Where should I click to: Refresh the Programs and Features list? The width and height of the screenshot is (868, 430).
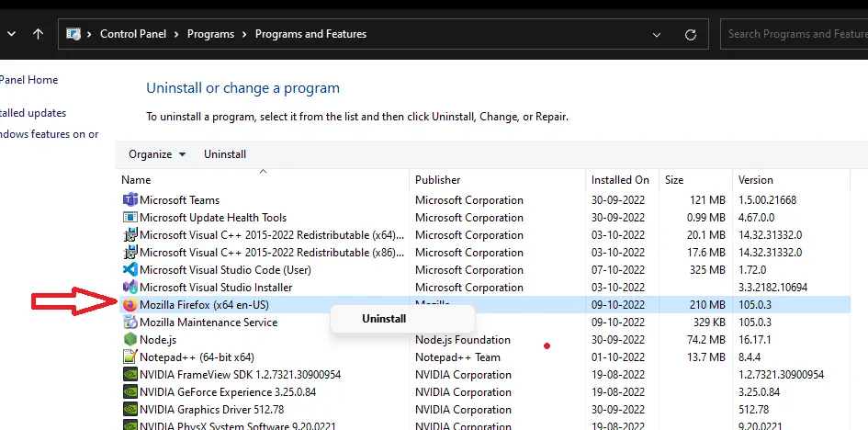(x=691, y=34)
